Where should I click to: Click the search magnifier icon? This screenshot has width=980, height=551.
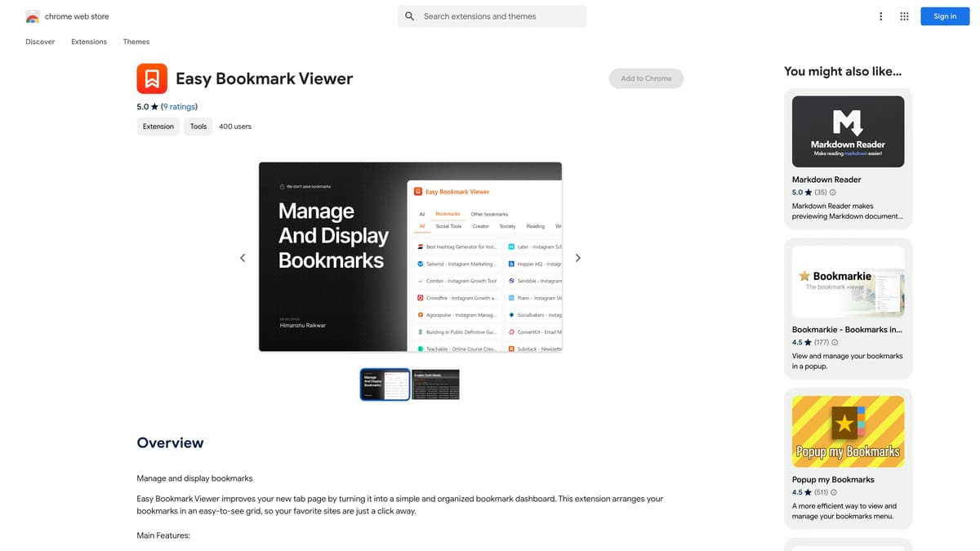click(410, 16)
